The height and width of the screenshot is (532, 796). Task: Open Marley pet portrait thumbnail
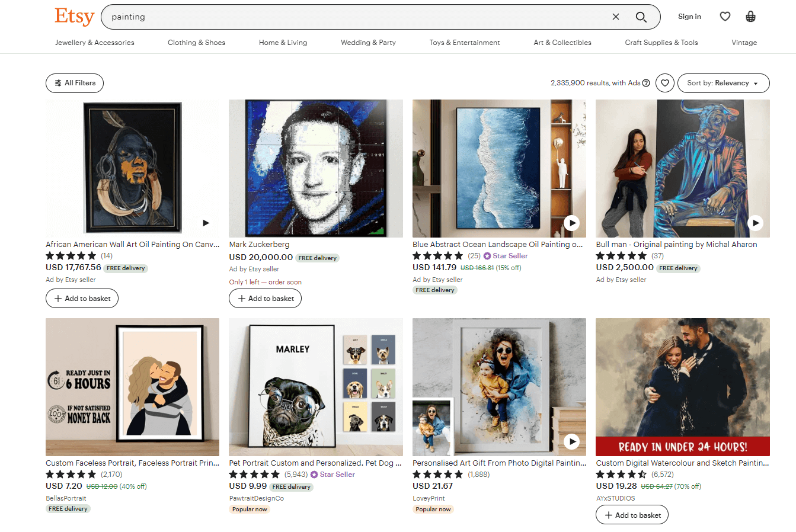(x=316, y=387)
